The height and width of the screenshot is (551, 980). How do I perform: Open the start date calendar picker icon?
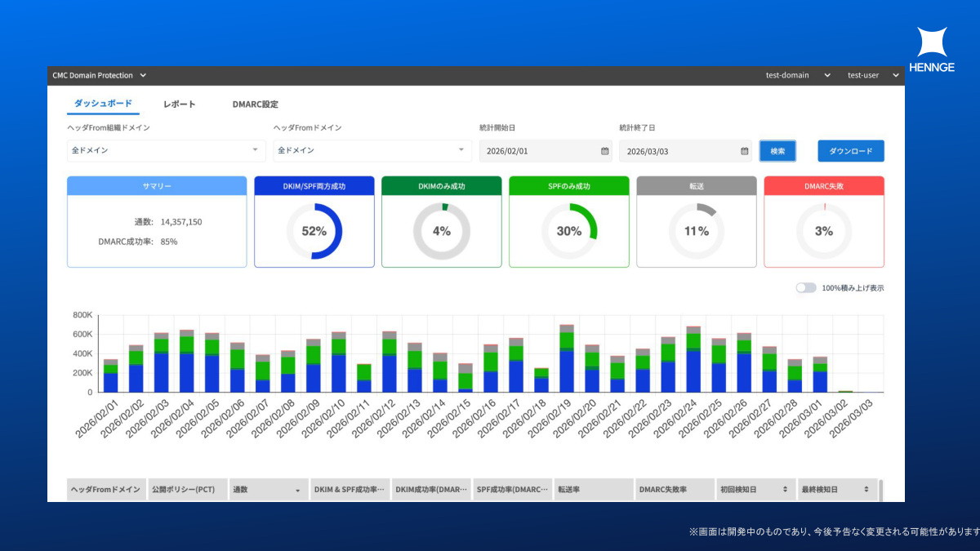[603, 151]
